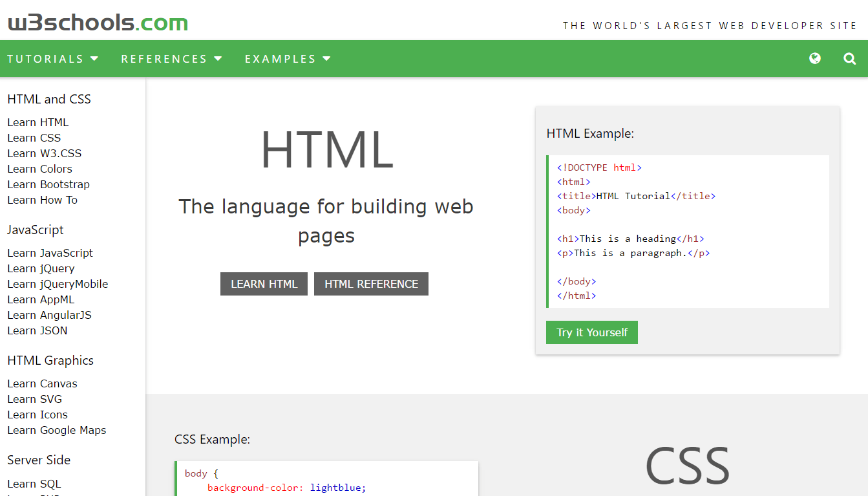
Task: Go to Learn Google Maps
Action: pos(57,430)
